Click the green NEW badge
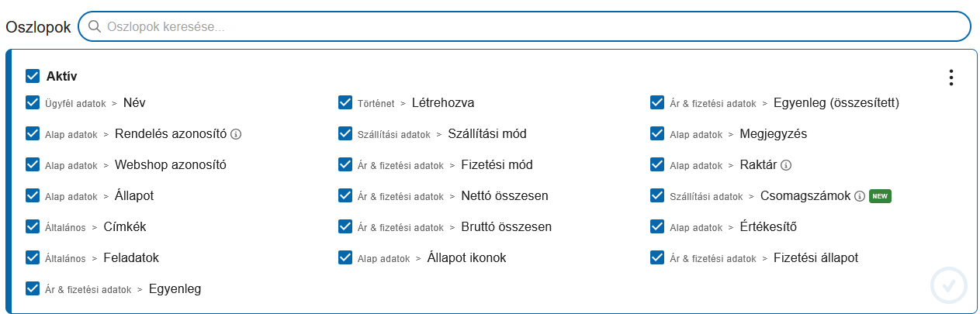980x314 pixels. 880,196
